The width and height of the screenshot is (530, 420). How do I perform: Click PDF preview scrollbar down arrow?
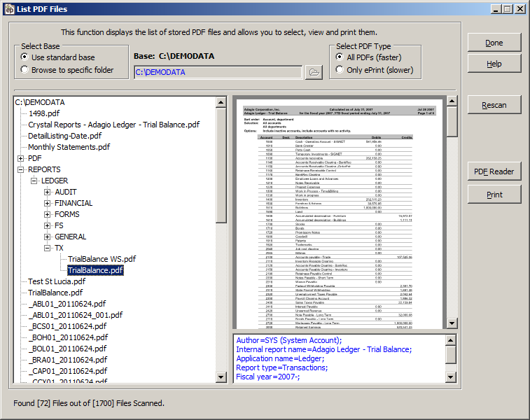pos(452,323)
